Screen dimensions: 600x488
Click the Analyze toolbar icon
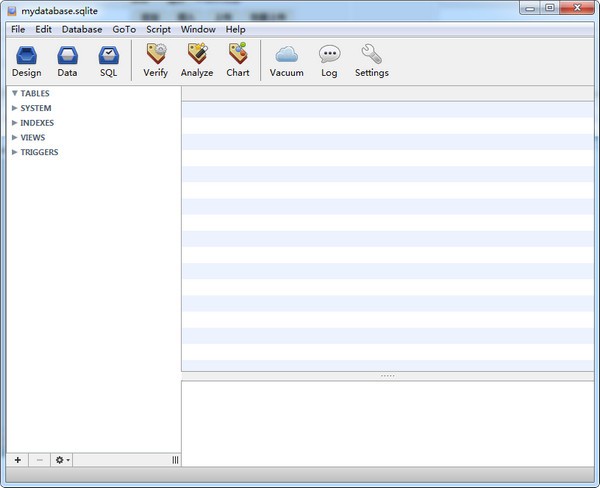[197, 54]
